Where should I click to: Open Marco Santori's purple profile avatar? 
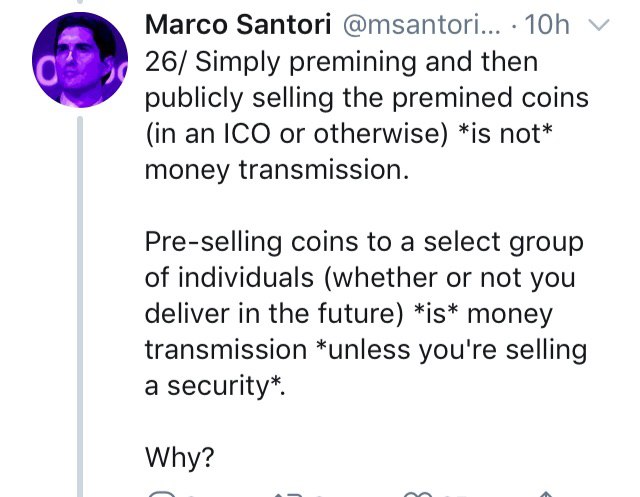[80, 60]
